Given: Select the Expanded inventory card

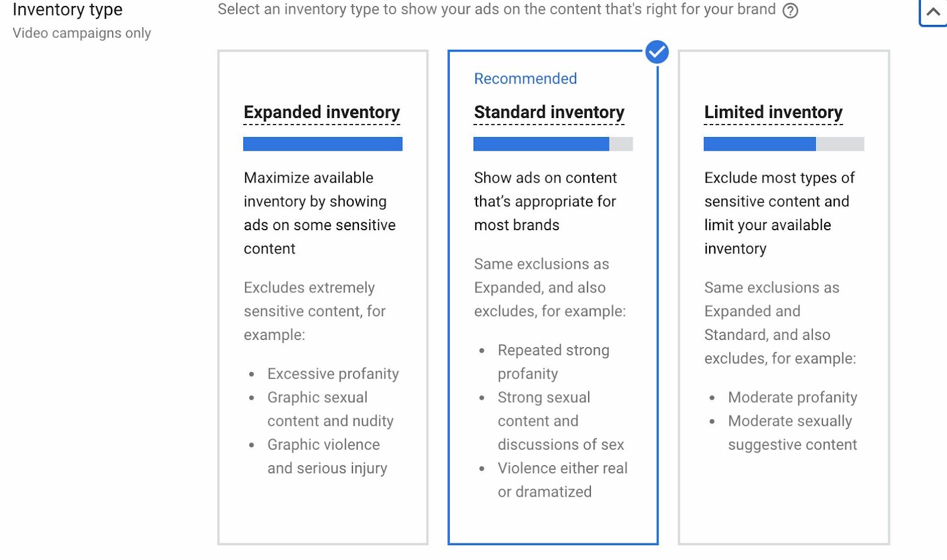Looking at the screenshot, I should 323,297.
